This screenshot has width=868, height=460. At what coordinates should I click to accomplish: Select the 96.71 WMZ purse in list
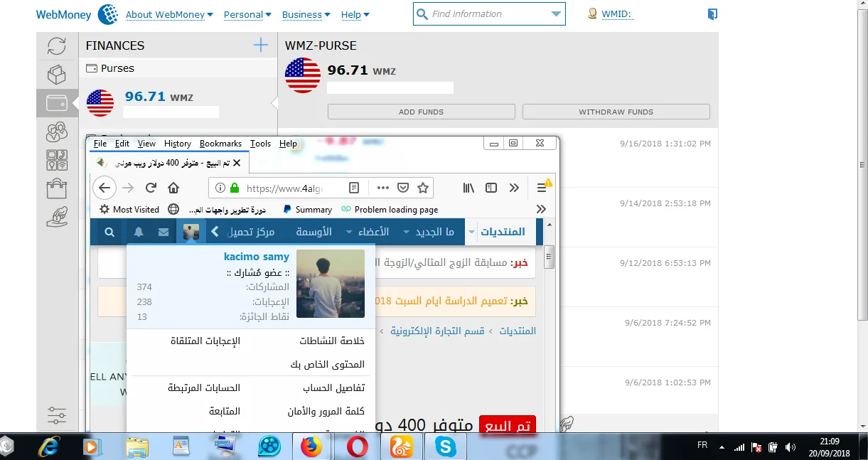(x=178, y=103)
